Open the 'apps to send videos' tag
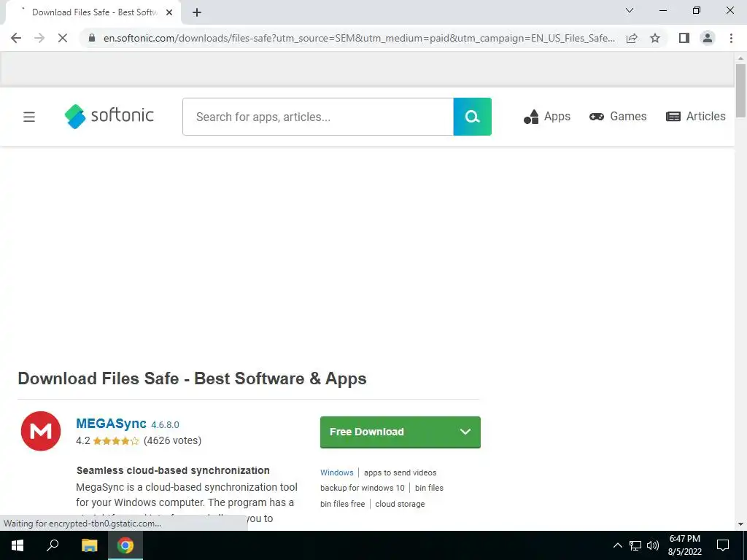Viewport: 747px width, 560px height. point(400,472)
